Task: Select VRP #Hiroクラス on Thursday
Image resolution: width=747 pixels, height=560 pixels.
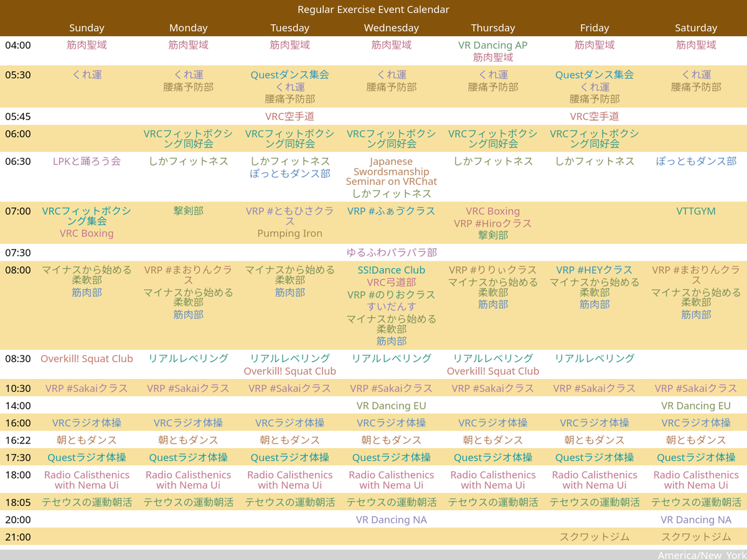Action: tap(493, 223)
